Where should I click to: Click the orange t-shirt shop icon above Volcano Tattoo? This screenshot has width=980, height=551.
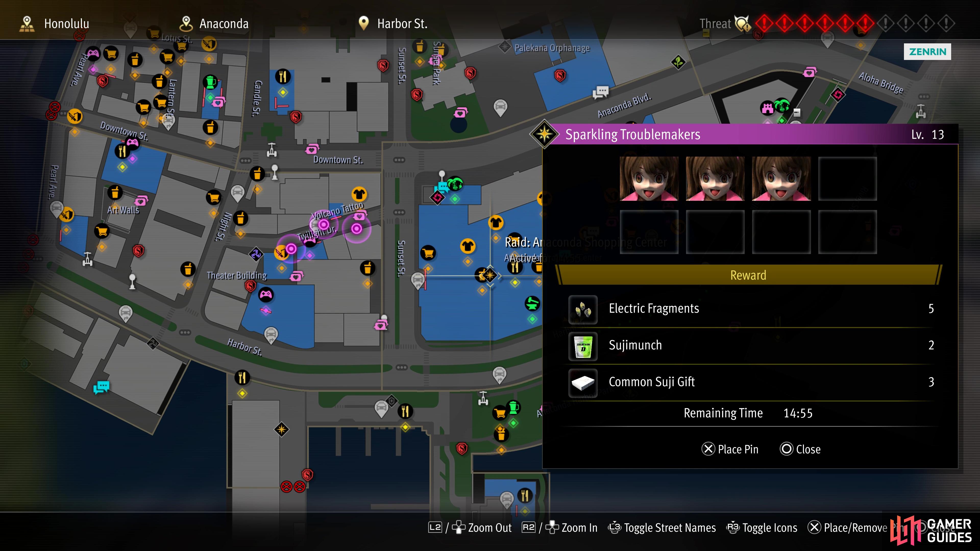[359, 194]
